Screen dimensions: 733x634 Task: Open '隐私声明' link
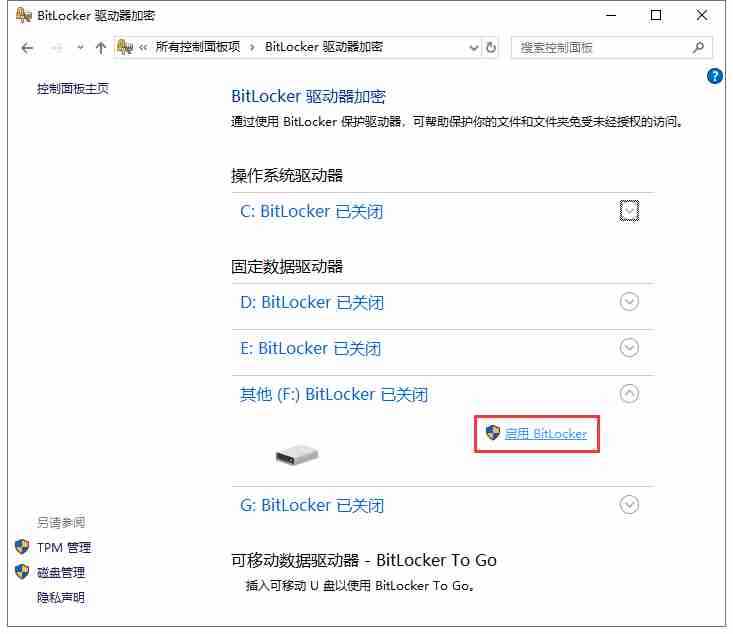(61, 598)
